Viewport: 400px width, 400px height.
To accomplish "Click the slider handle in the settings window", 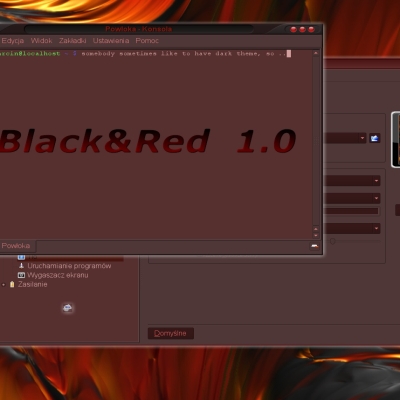I will 332,241.
